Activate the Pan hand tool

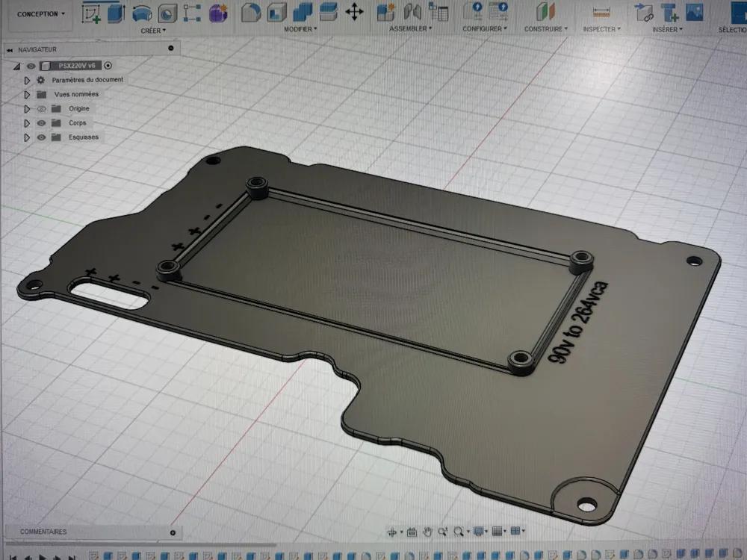click(427, 532)
